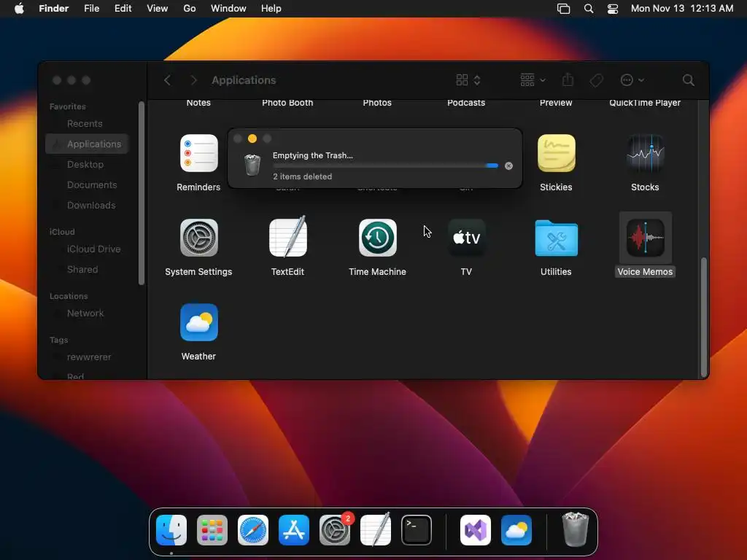Open Visual Studio from the Dock
The image size is (747, 560).
click(476, 530)
